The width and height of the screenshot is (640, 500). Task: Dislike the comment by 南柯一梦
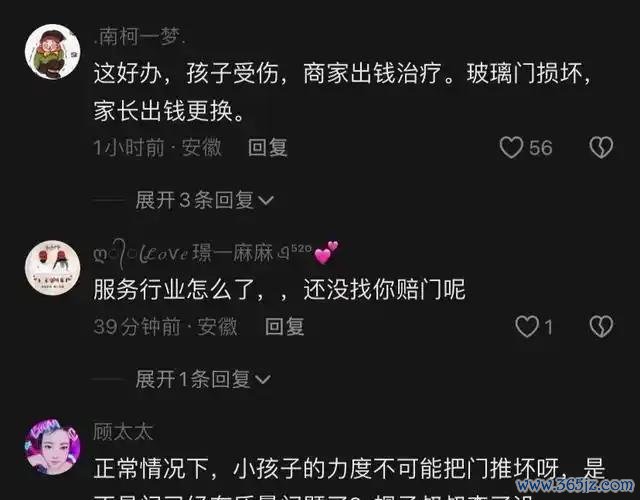(x=601, y=147)
